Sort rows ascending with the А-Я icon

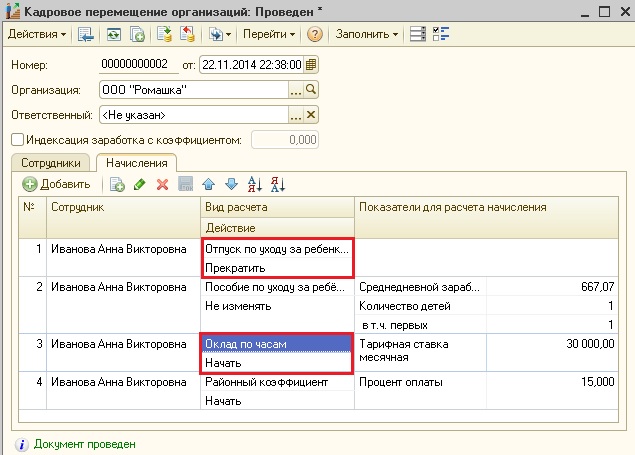click(255, 185)
